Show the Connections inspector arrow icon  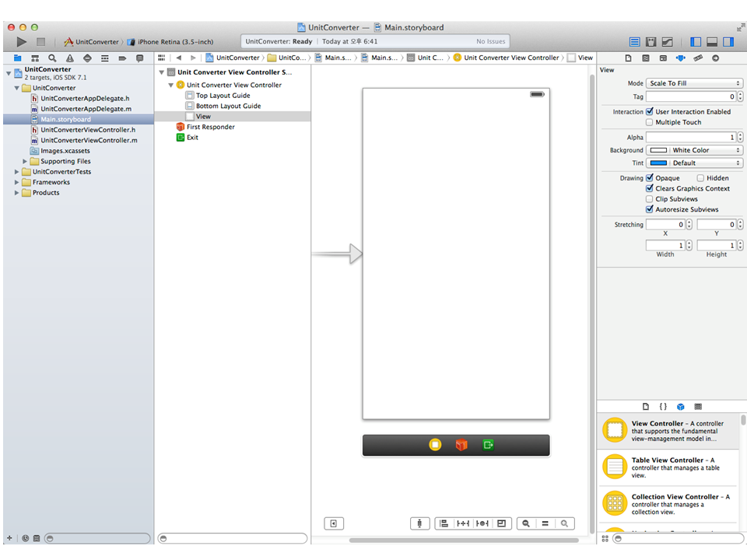[x=715, y=58]
